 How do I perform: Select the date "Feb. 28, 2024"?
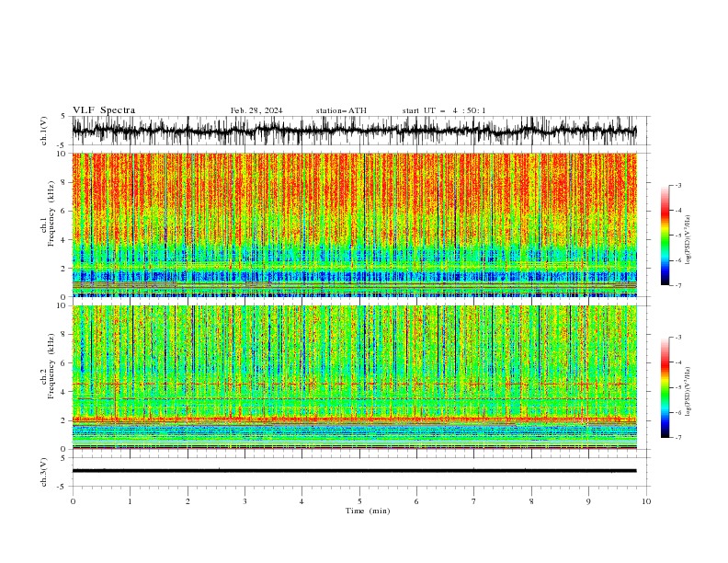[256, 110]
